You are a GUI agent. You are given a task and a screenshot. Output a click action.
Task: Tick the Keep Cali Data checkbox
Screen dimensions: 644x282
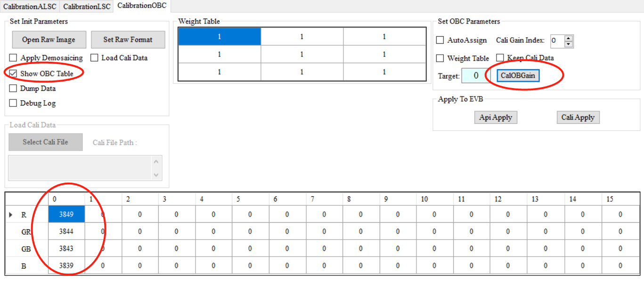[x=500, y=58]
